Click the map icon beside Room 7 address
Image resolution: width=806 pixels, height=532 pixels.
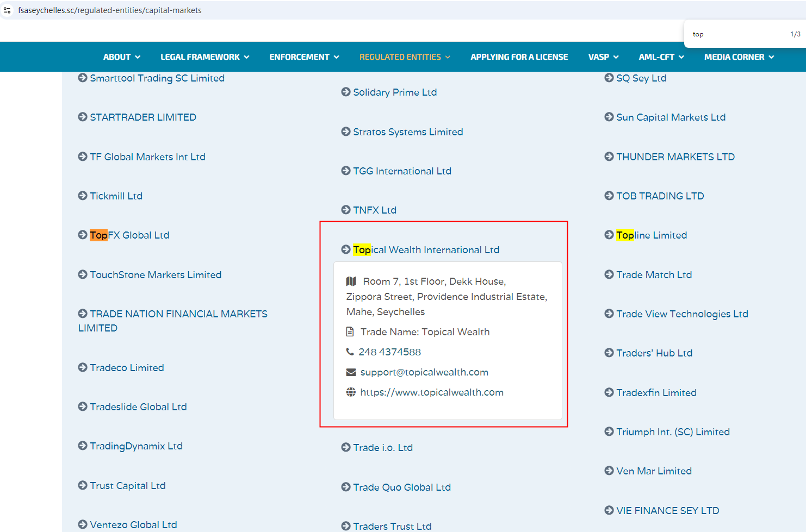[x=351, y=281]
